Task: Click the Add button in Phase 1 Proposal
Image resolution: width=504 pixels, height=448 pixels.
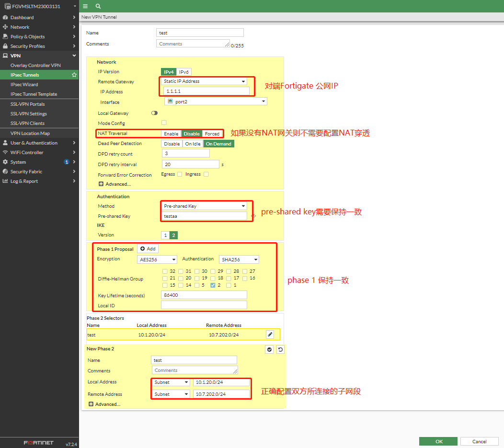Action: coord(148,249)
